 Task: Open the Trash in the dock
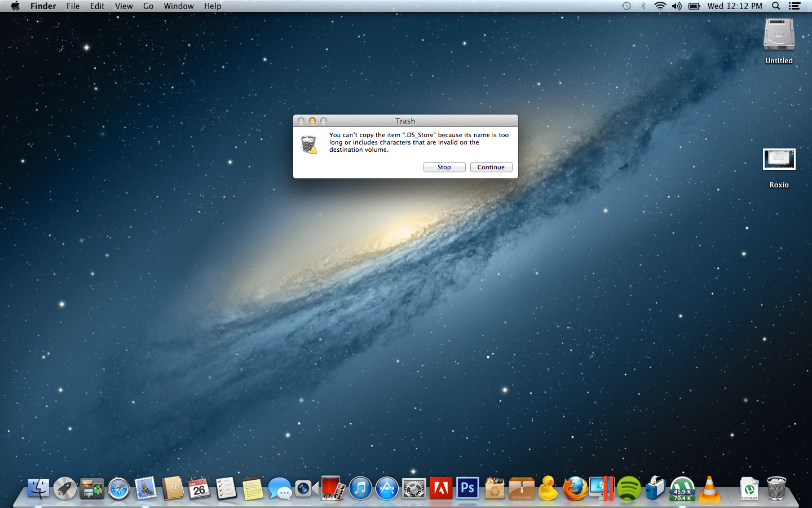[x=776, y=489]
